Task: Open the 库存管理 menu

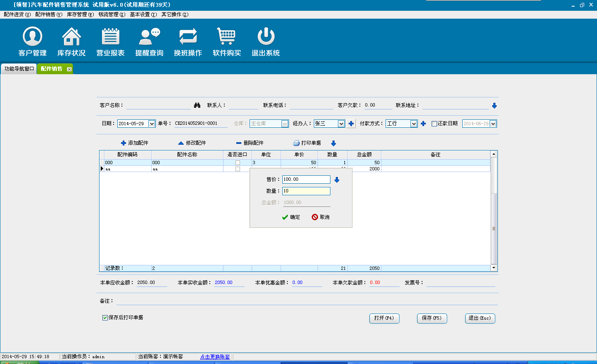Action: click(80, 15)
